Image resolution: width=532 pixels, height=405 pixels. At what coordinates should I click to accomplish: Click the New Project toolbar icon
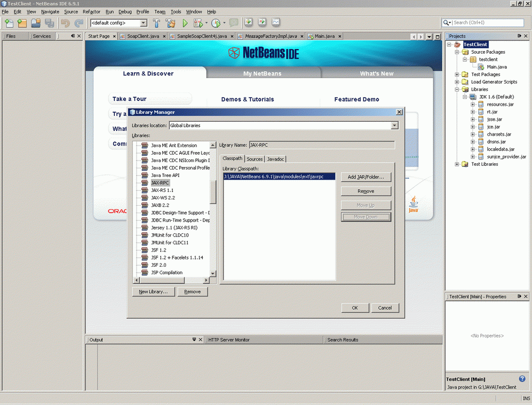pos(22,23)
